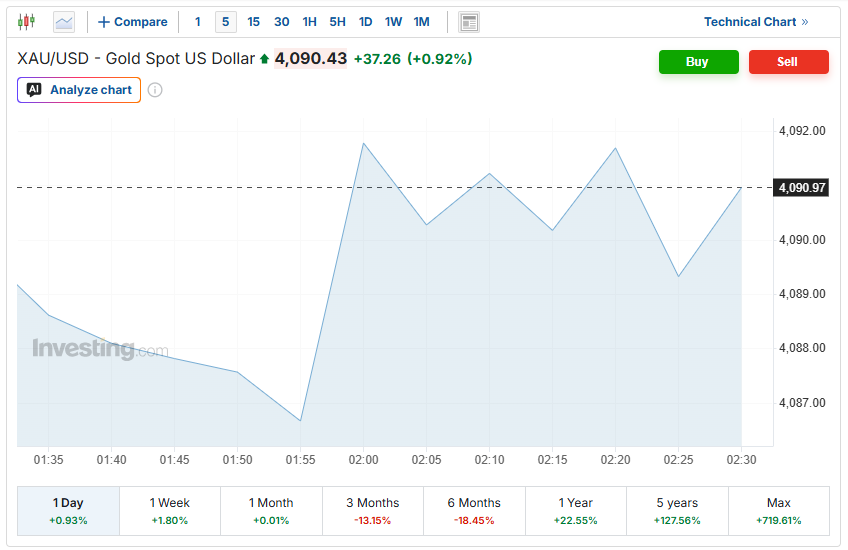
Task: Choose the 5H interval
Action: [x=337, y=22]
